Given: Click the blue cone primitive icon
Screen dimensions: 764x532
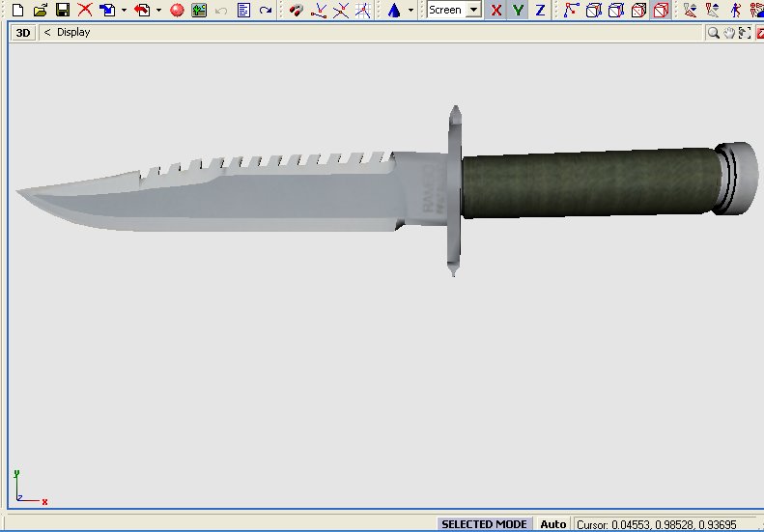Looking at the screenshot, I should pyautogui.click(x=394, y=10).
